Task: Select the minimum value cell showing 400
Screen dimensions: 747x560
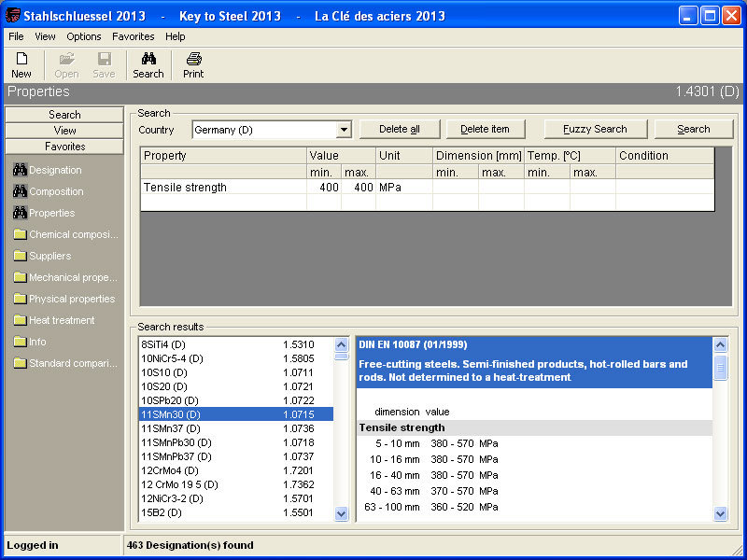Action: 324,188
